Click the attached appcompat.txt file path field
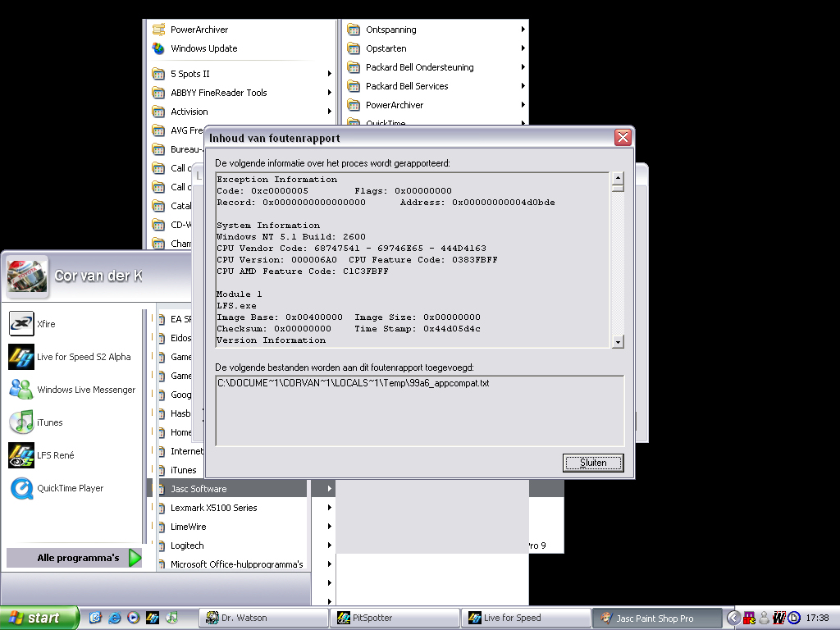Image resolution: width=840 pixels, height=630 pixels. 420,411
